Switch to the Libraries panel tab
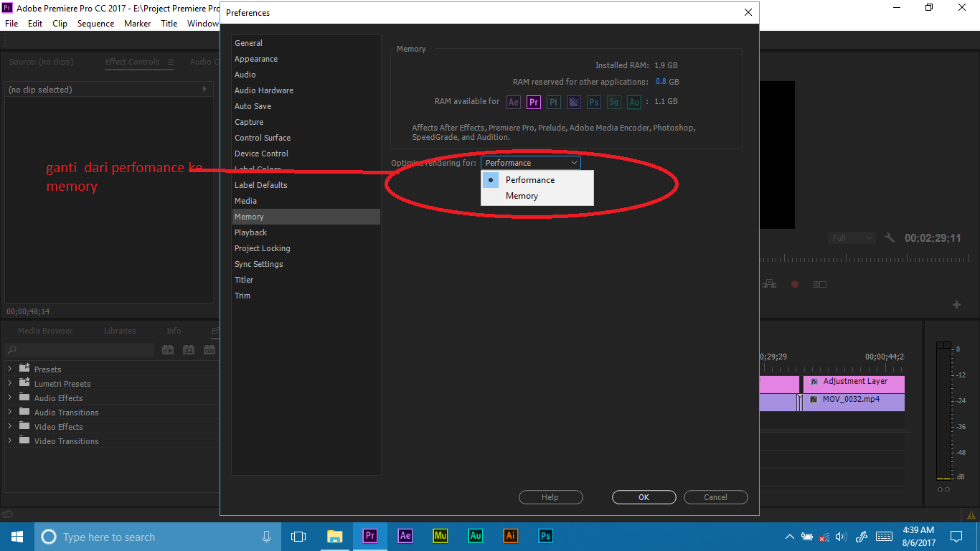Viewport: 980px width, 551px height. point(120,331)
